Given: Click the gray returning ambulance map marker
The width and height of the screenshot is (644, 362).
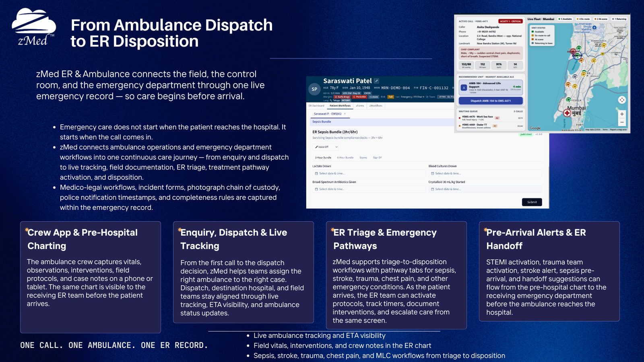Looking at the screenshot, I should point(575,76).
